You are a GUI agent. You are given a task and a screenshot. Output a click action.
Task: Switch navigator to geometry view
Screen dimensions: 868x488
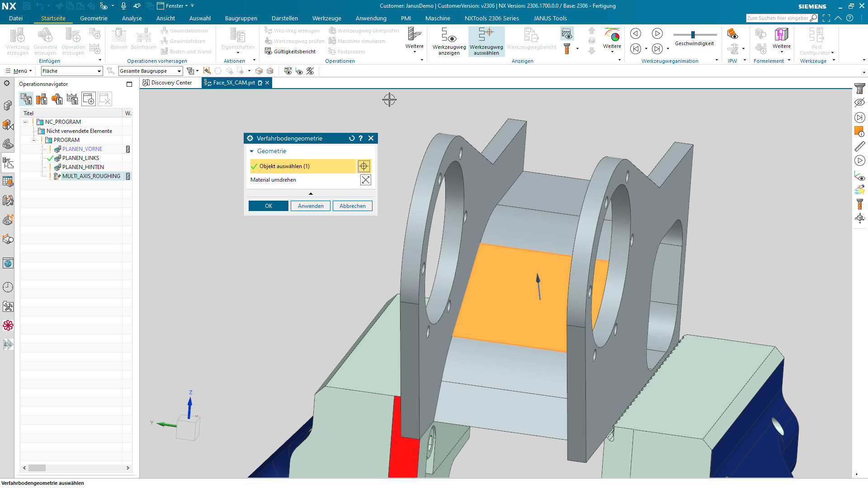point(57,99)
